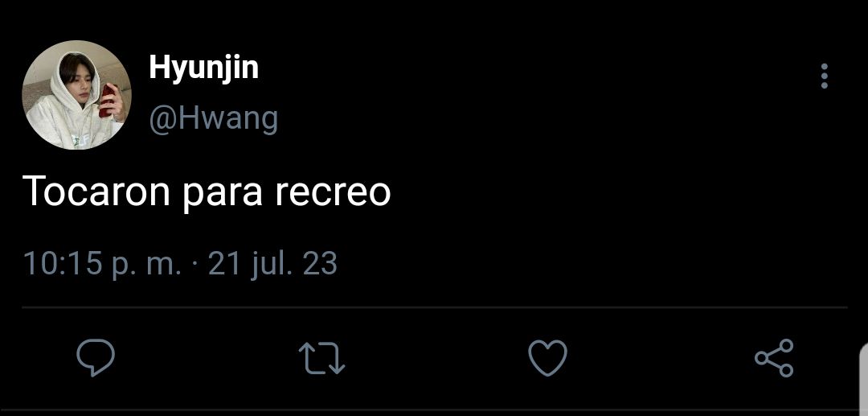Open the three-dot more options menu
This screenshot has height=416, width=868.
[825, 76]
